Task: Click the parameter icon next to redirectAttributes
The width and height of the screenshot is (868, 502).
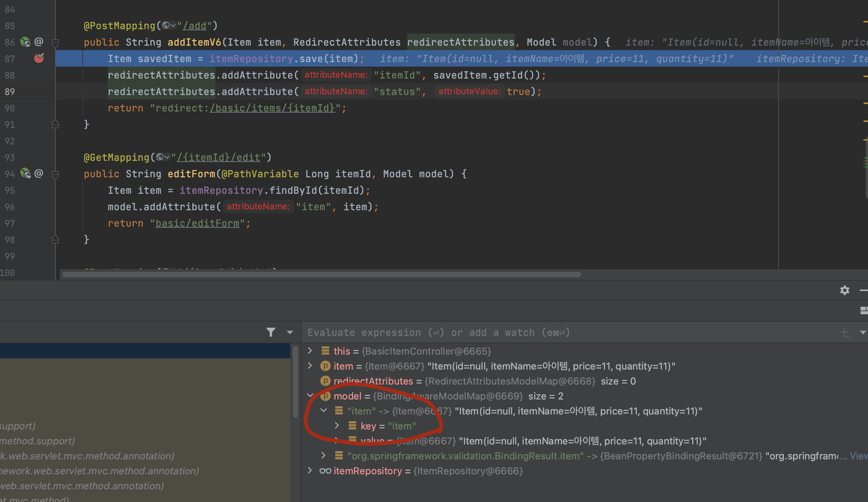Action: click(325, 381)
